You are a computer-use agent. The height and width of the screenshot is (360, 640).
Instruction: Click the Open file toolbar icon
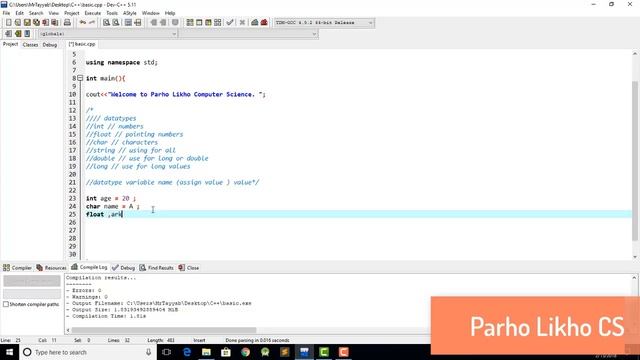[x=18, y=22]
